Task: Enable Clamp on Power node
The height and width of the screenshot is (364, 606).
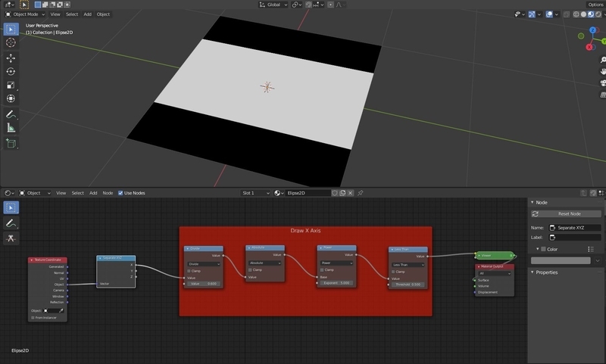Action: (x=322, y=270)
